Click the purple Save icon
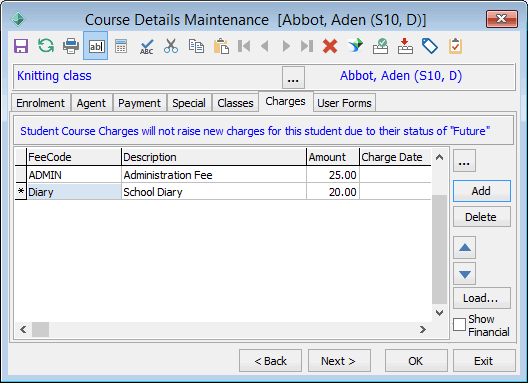Viewport: 528px width, 383px height. pos(21,46)
